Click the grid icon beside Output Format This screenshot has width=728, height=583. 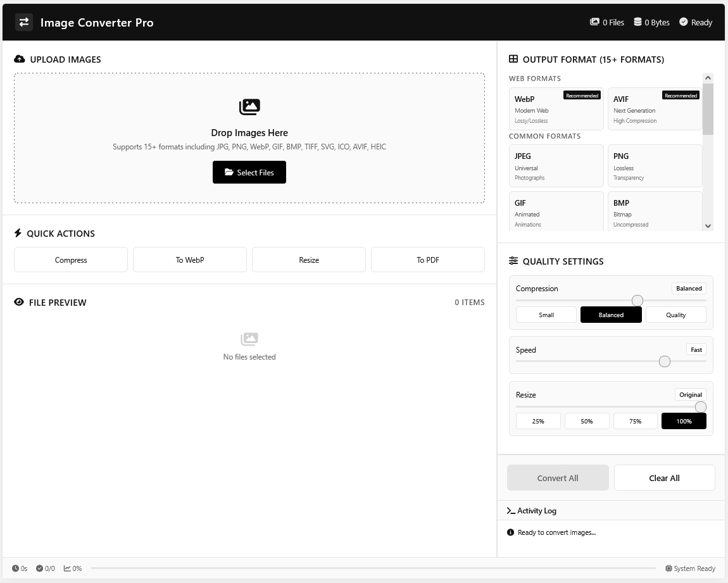click(x=513, y=59)
